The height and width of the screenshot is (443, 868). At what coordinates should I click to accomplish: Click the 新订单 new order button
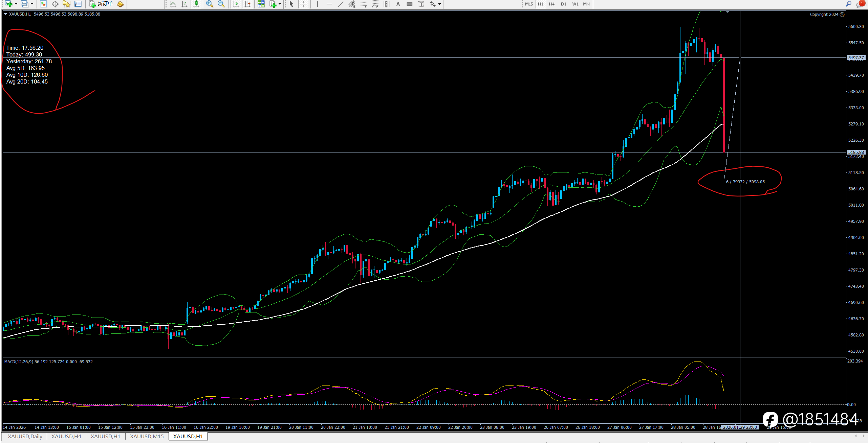tap(101, 4)
